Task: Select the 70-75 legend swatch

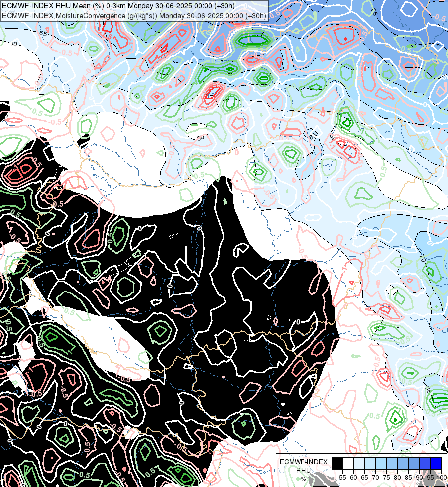Action: coord(381,463)
